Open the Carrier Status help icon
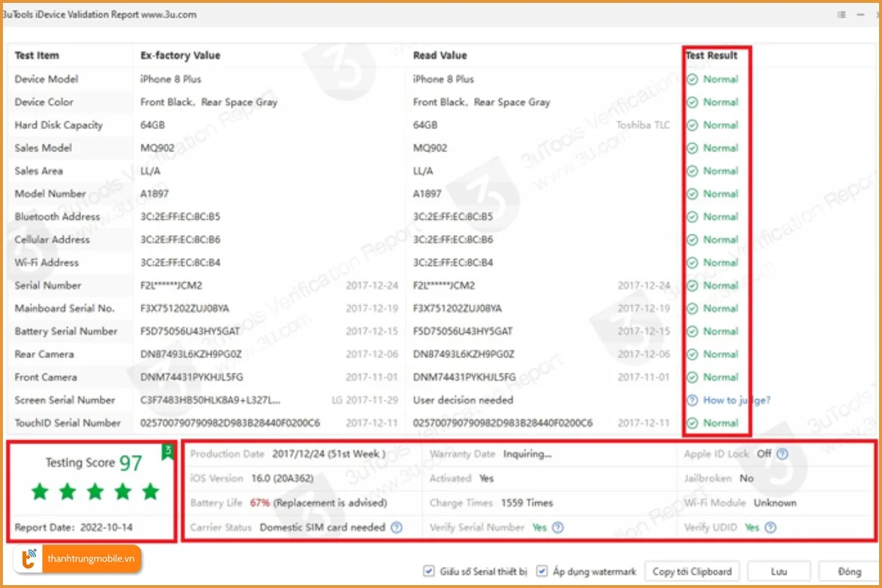The image size is (882, 588). point(397,528)
